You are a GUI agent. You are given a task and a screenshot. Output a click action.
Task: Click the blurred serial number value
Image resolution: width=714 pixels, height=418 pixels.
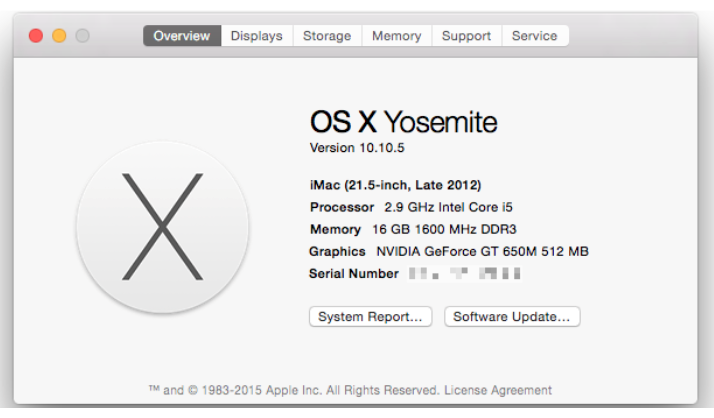click(x=464, y=274)
